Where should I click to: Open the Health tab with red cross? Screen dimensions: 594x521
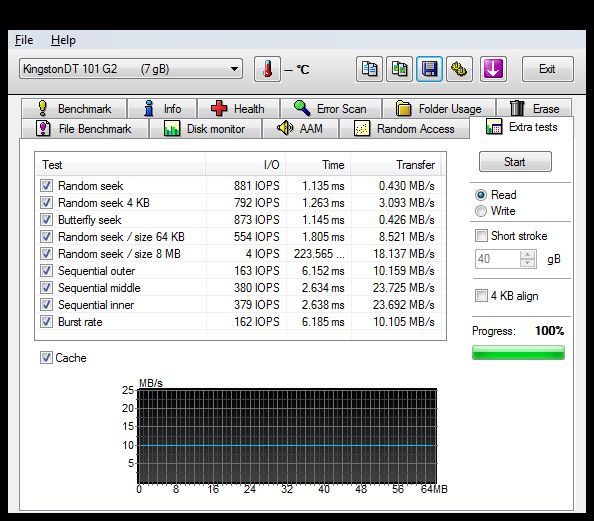(x=238, y=109)
